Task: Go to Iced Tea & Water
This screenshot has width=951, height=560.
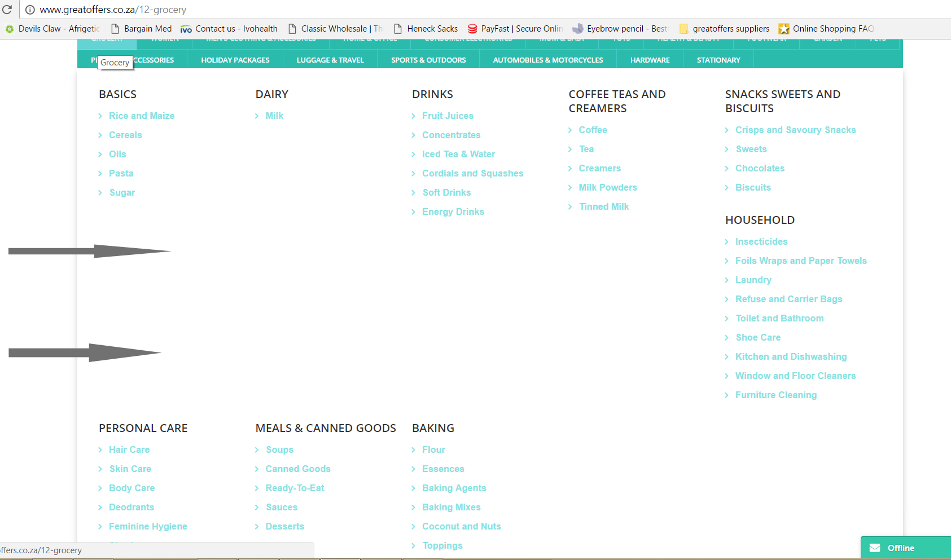Action: [458, 154]
